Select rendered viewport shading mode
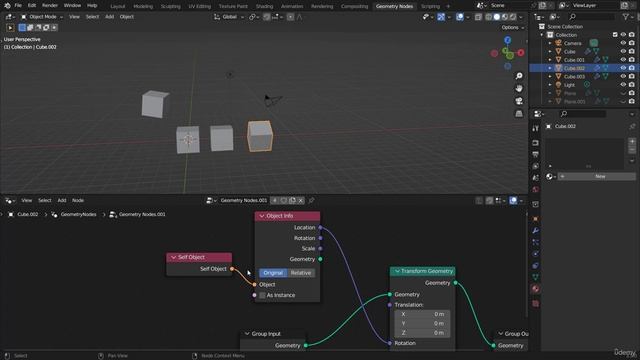The image size is (640, 360). (x=513, y=17)
